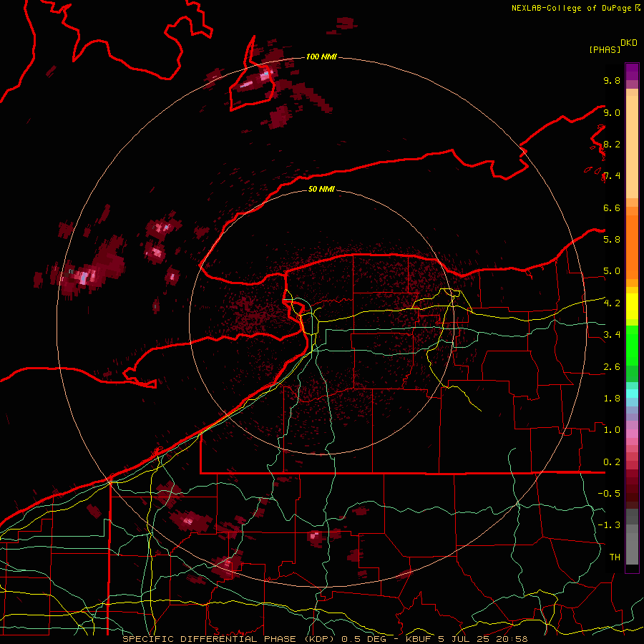The image size is (644, 644).
Task: Pick the yellow band on the color scale
Action: [632, 306]
